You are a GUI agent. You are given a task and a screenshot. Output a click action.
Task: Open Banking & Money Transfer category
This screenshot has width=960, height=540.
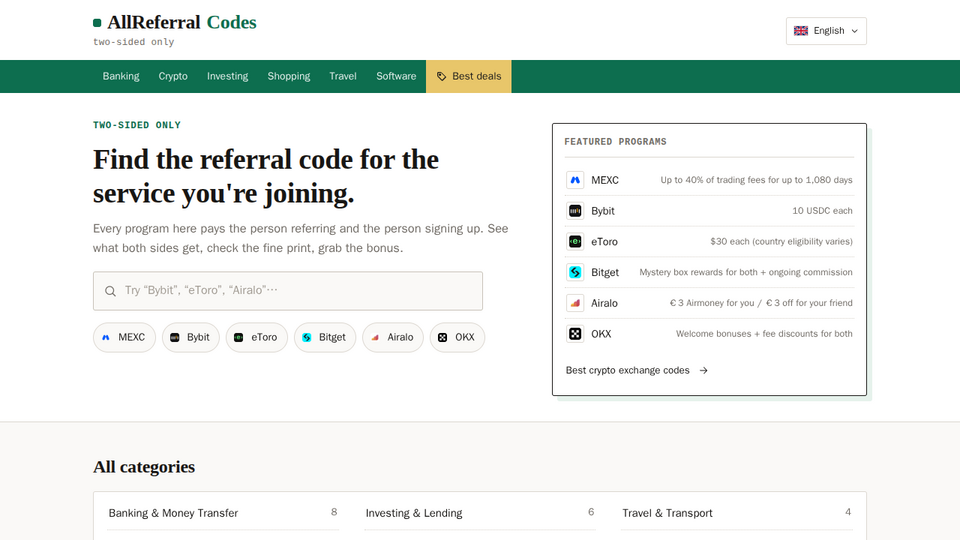coord(223,513)
